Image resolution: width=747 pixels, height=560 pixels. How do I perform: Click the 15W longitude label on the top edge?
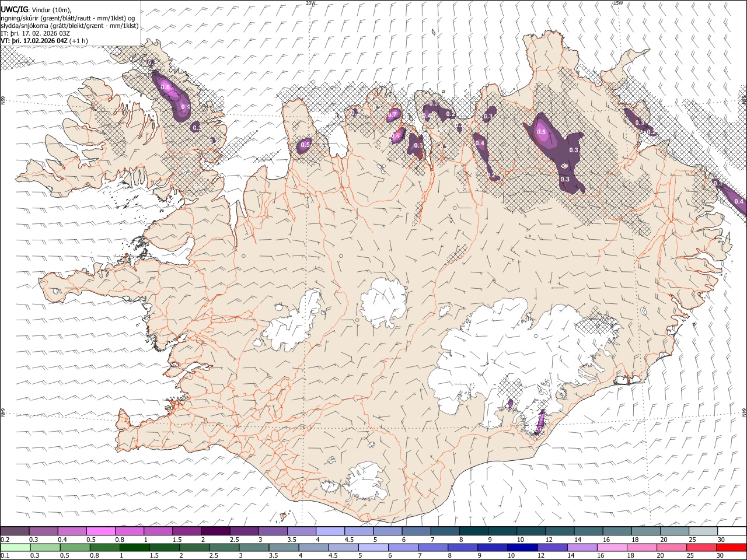(x=618, y=3)
